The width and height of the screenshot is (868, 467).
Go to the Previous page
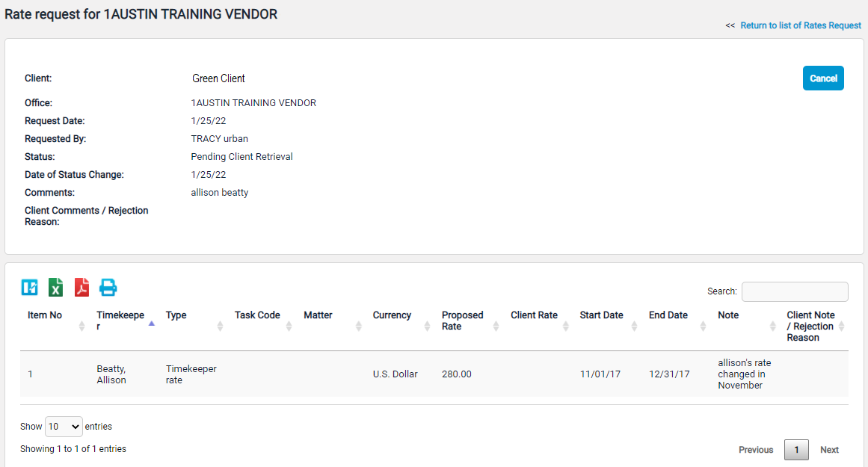[x=756, y=450]
